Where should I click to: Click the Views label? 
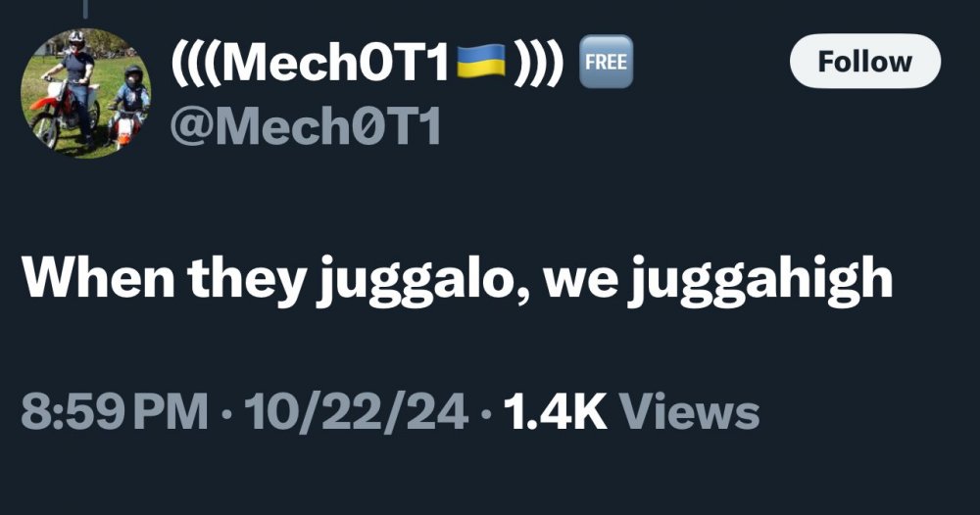click(x=689, y=412)
